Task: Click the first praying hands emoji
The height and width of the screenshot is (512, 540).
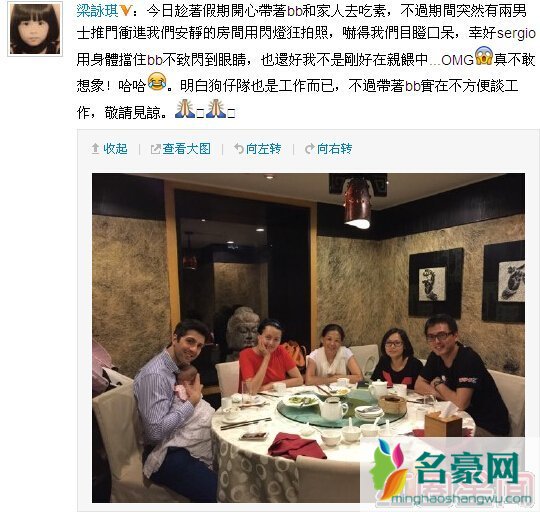Action: coord(185,108)
